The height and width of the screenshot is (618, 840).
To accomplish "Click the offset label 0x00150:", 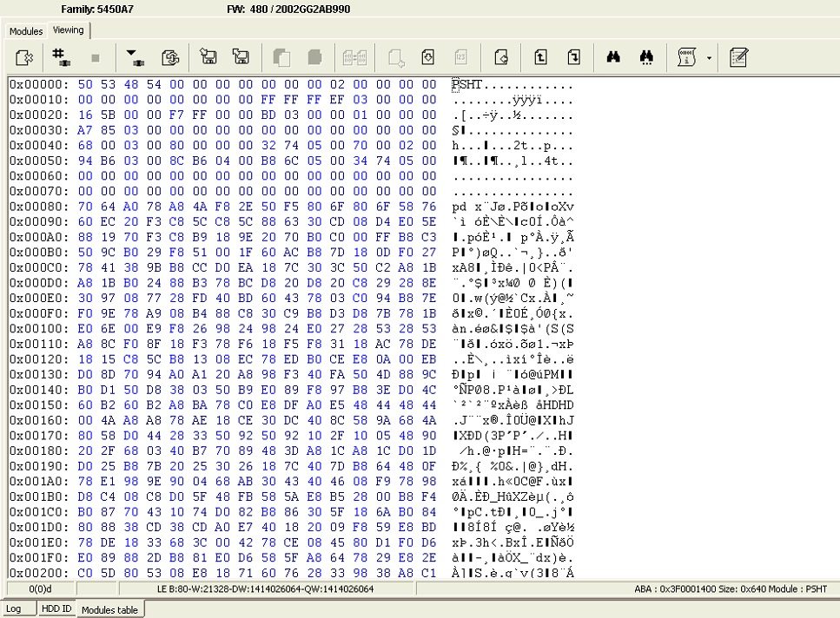I will pos(39,405).
